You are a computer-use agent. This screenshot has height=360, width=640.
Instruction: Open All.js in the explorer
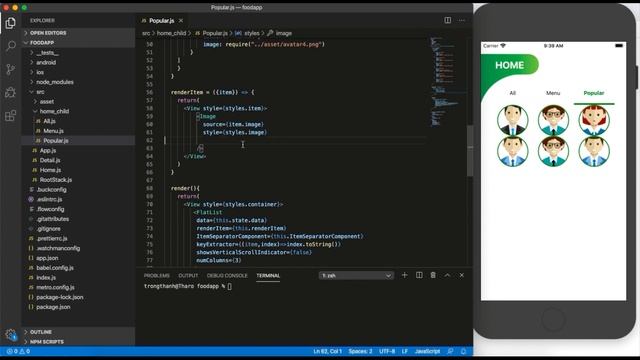tap(78, 121)
